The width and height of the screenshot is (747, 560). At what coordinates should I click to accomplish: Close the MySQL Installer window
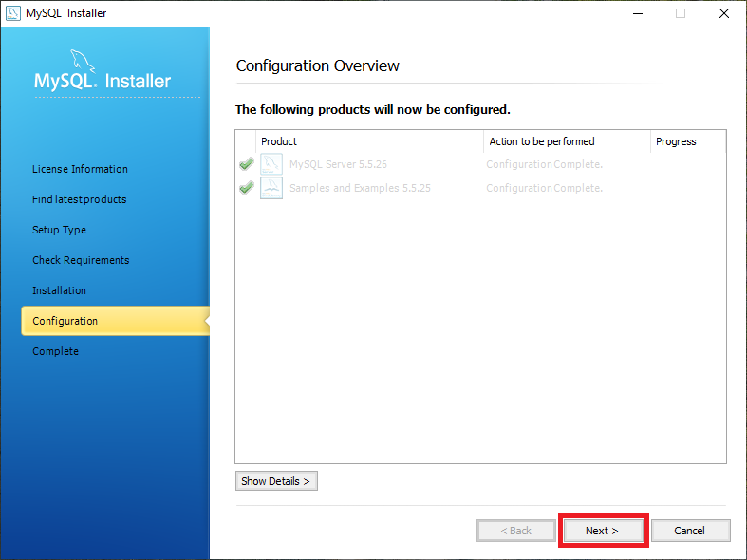pyautogui.click(x=724, y=13)
